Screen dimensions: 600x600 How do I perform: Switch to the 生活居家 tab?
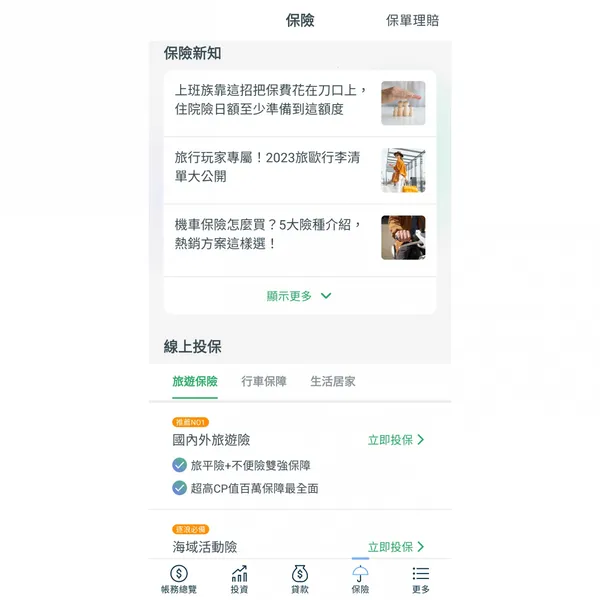[x=333, y=381]
